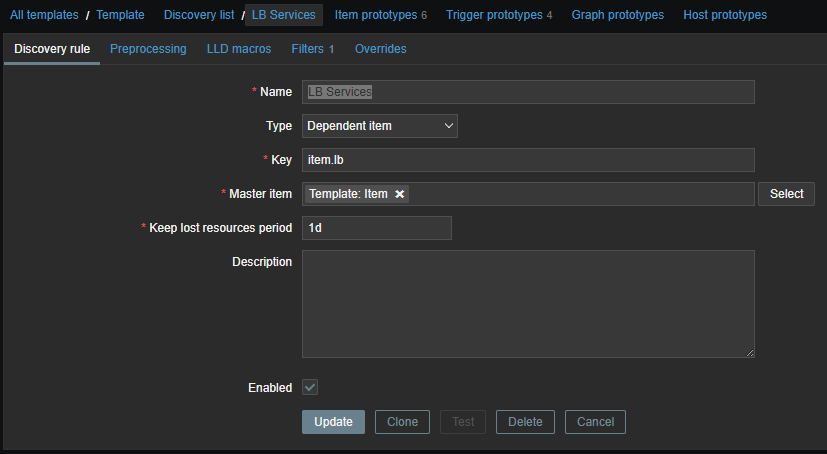Click into the Key input field
The image size is (827, 454).
click(x=528, y=160)
